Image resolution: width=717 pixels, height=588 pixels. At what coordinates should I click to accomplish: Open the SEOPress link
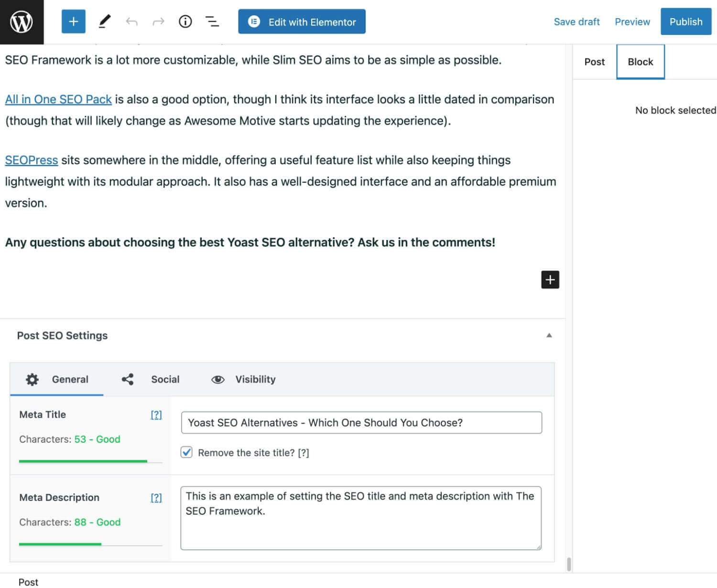point(32,160)
